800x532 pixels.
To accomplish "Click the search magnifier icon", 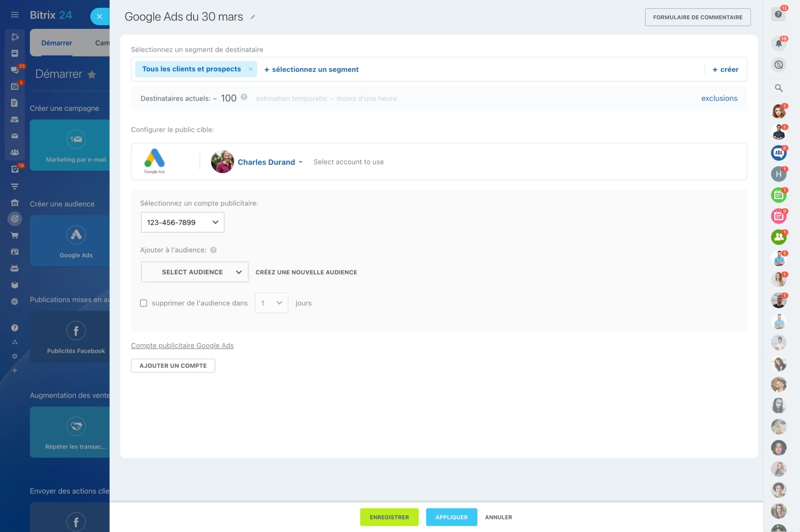I will (778, 88).
